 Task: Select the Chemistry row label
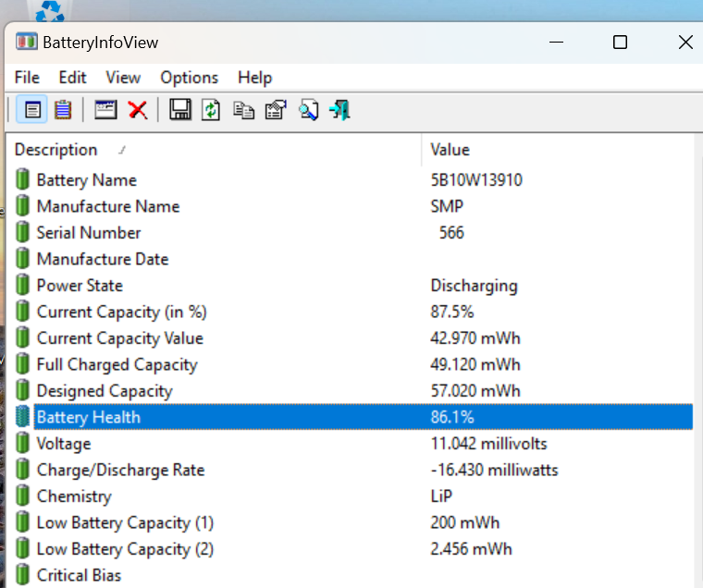click(x=74, y=496)
